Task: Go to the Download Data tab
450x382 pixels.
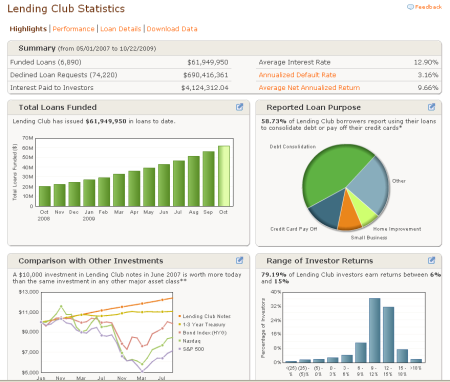Action: pos(172,29)
